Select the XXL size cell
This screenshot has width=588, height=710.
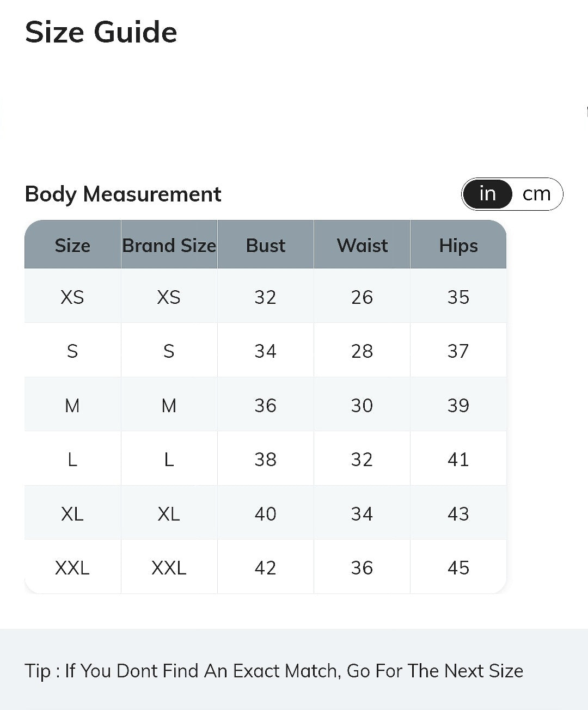72,567
